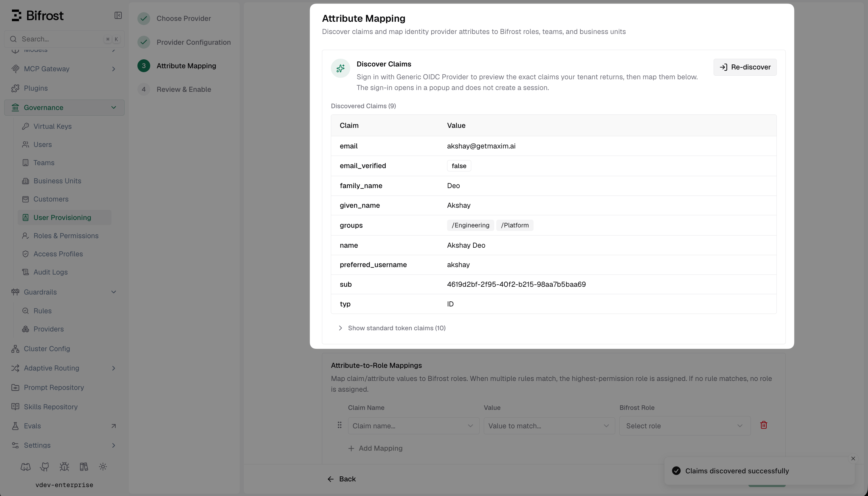The height and width of the screenshot is (496, 868).
Task: Open Evals external link arrow
Action: [114, 426]
